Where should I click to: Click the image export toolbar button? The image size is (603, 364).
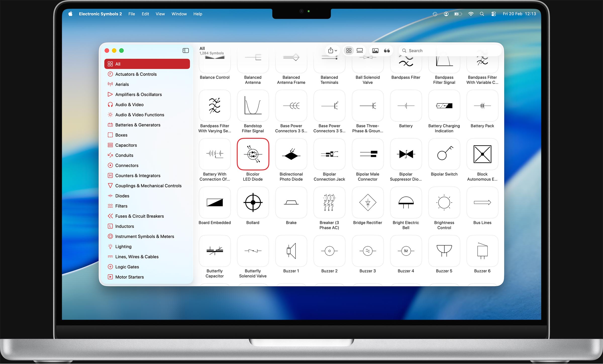(375, 51)
